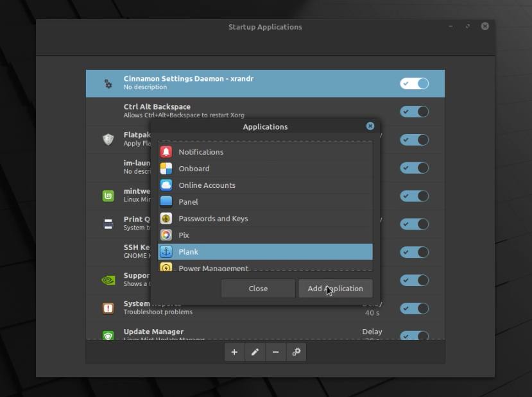Select Notifications in the applications list
The height and width of the screenshot is (397, 532).
point(265,152)
